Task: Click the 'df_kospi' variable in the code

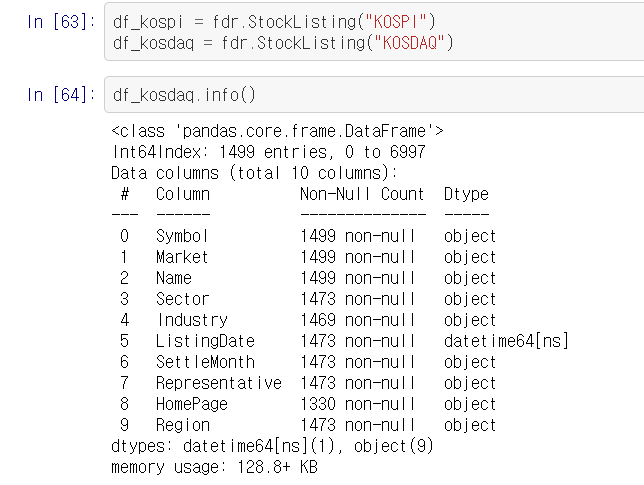Action: (x=148, y=22)
